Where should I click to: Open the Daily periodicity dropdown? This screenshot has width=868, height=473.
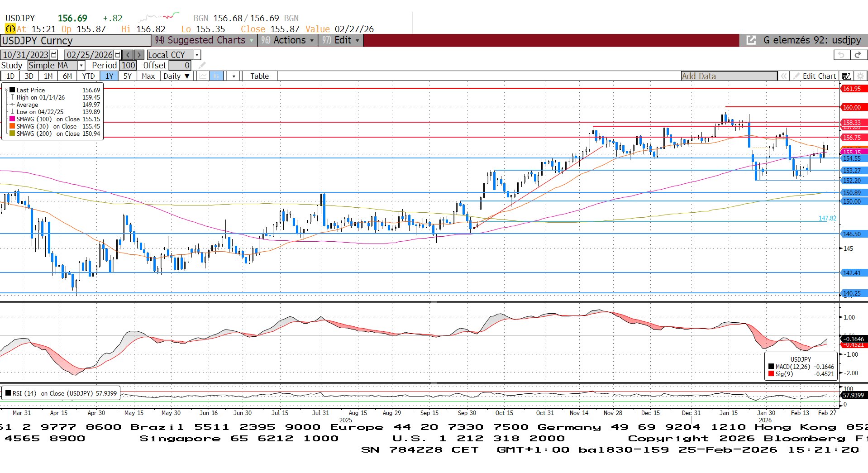pyautogui.click(x=176, y=76)
